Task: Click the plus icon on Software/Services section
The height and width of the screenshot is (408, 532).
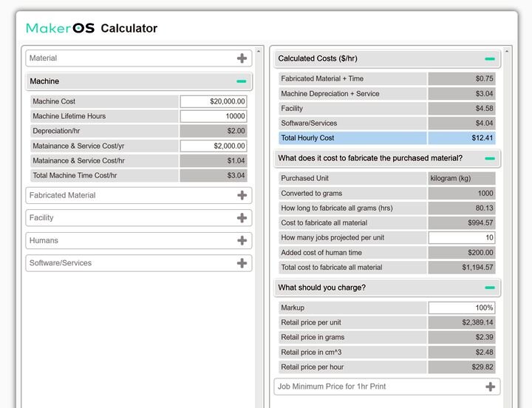Action: [x=242, y=263]
